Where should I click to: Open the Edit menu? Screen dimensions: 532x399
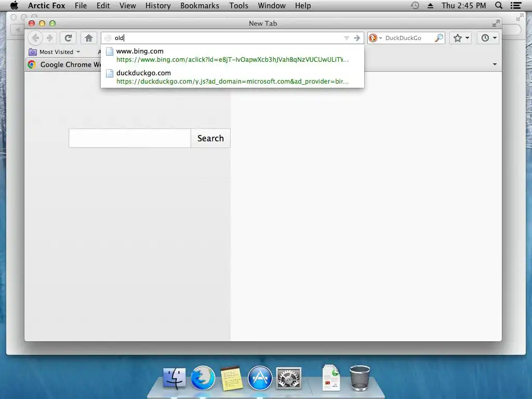point(103,5)
